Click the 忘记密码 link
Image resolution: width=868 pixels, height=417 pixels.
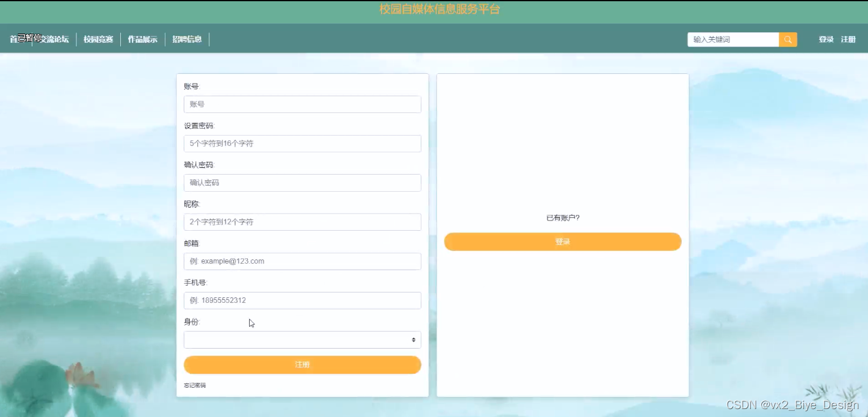(x=195, y=385)
